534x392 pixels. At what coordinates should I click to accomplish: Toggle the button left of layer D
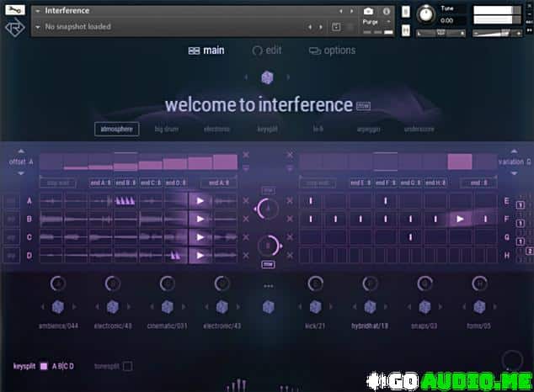pyautogui.click(x=11, y=255)
